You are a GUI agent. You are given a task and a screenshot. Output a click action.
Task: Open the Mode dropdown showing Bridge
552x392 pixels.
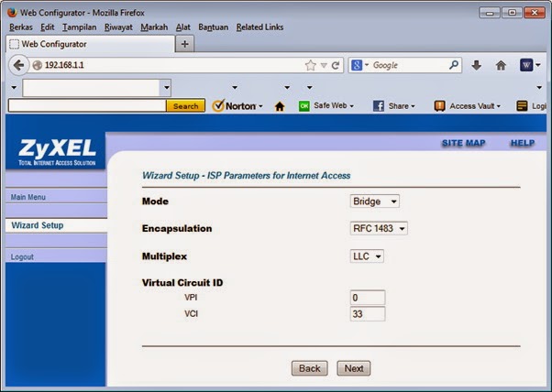click(374, 201)
